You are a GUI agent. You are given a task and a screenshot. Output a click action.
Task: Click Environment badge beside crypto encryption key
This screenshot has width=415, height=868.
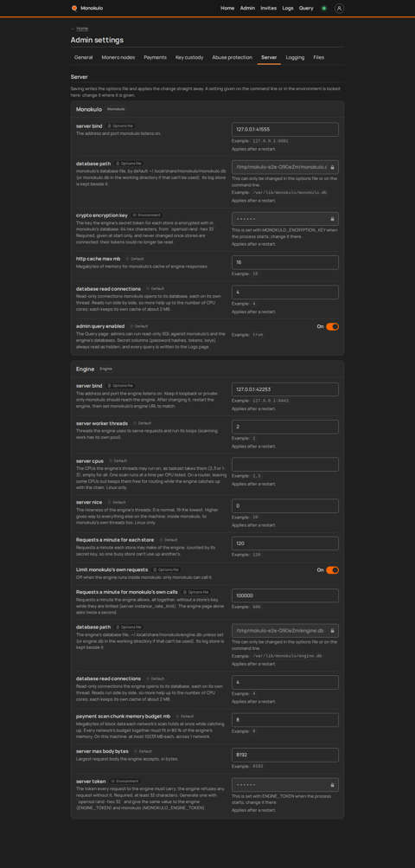tap(147, 215)
